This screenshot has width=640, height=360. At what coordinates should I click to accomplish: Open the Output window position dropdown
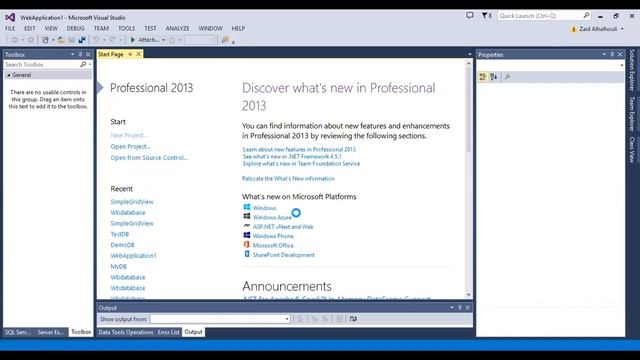[452, 307]
